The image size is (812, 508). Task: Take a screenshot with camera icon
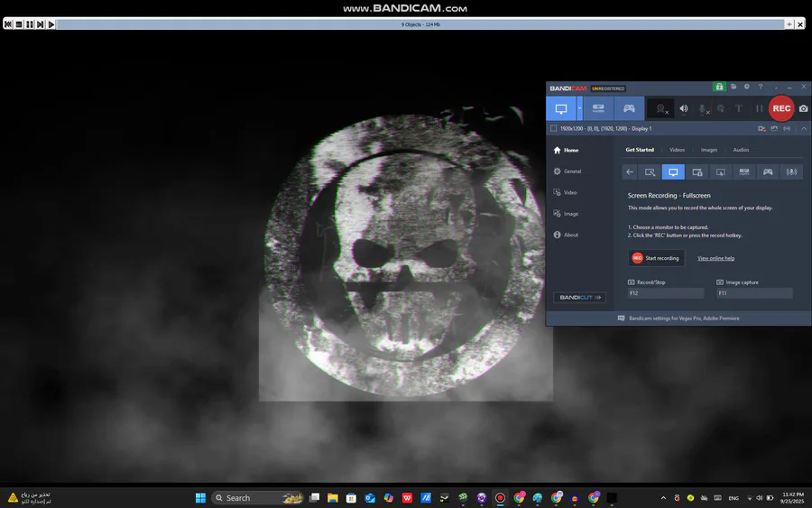[x=803, y=108]
